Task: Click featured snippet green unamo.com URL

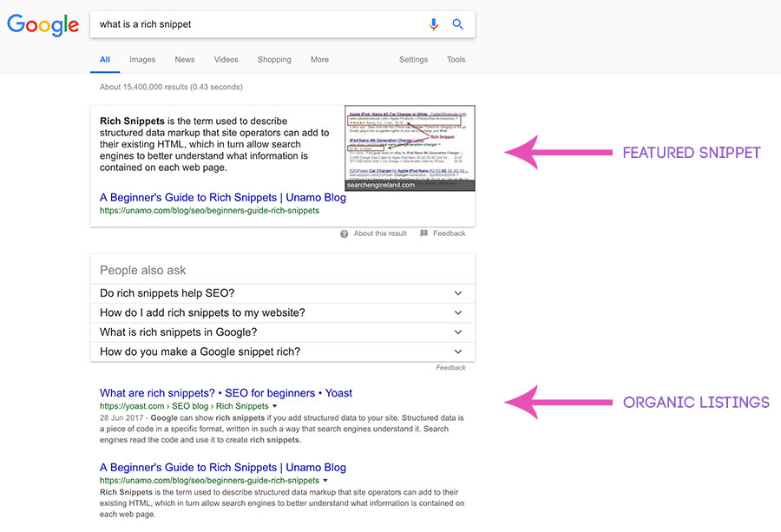Action: [209, 211]
